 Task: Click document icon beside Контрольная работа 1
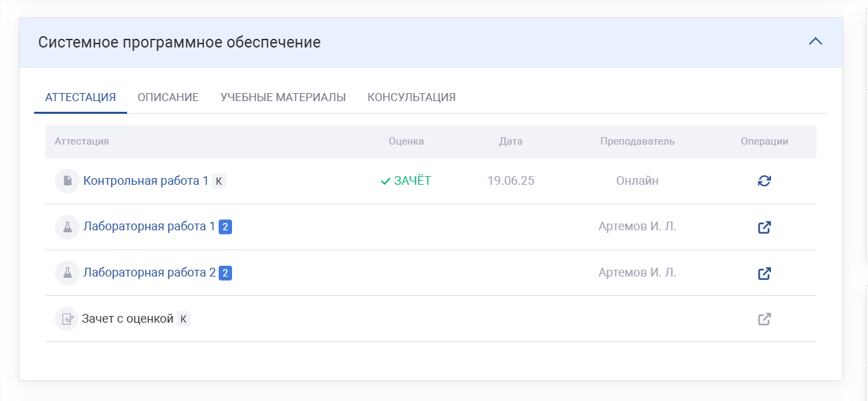(67, 181)
